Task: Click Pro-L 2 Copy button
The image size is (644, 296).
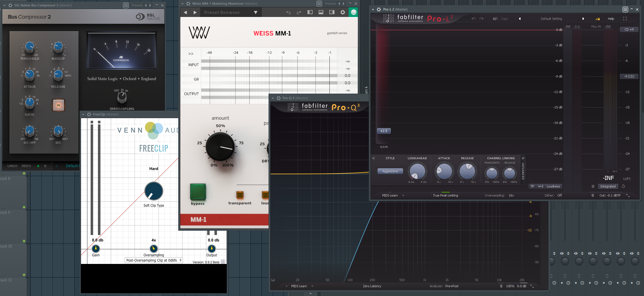Action: 504,19
